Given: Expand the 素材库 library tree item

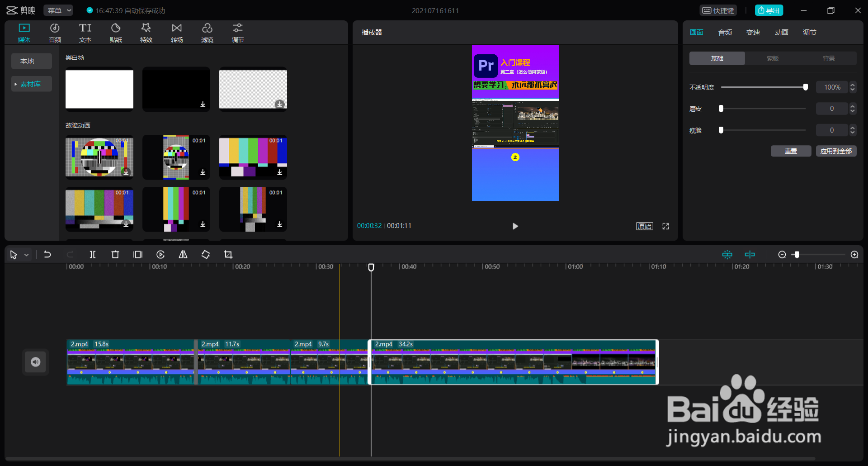Looking at the screenshot, I should [x=15, y=84].
